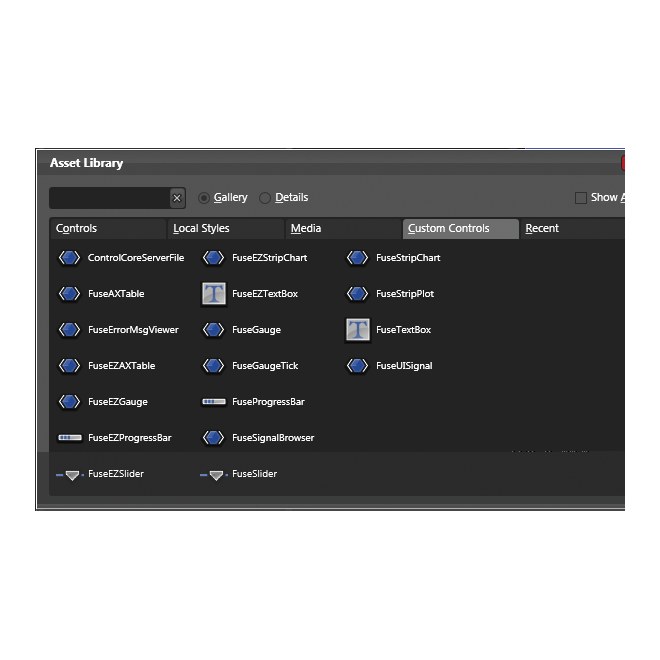
Task: Click the FuseEZGauge icon
Action: point(69,402)
